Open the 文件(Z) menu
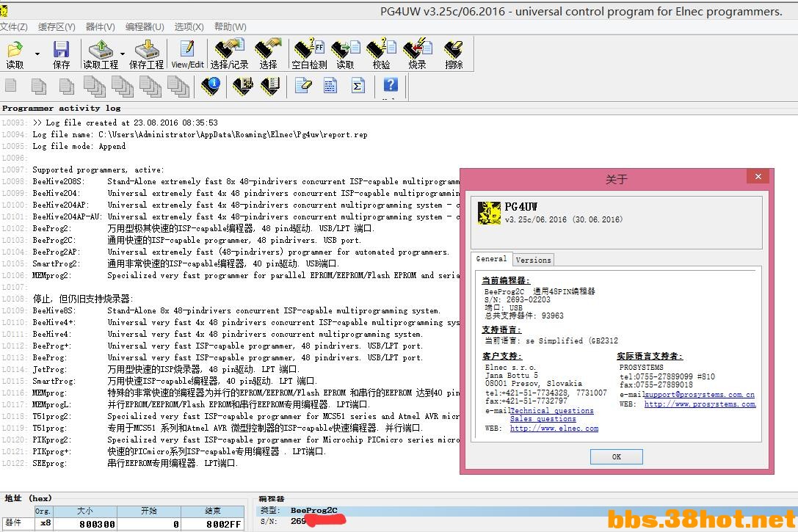The width and height of the screenshot is (798, 532). pyautogui.click(x=14, y=27)
